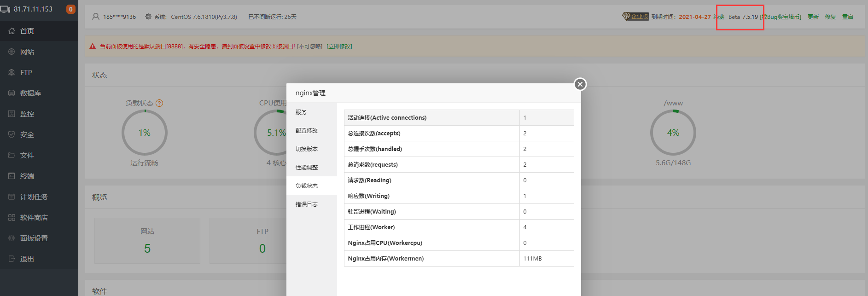Click the 安全 shield icon in sidebar
868x296 pixels.
point(12,134)
